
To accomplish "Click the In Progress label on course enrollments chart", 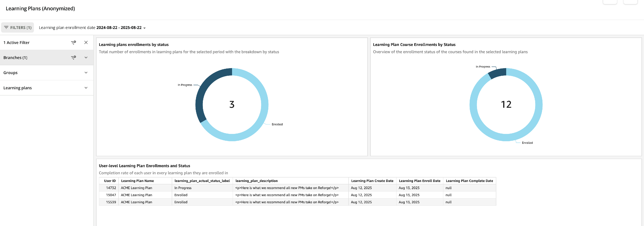I will point(483,67).
